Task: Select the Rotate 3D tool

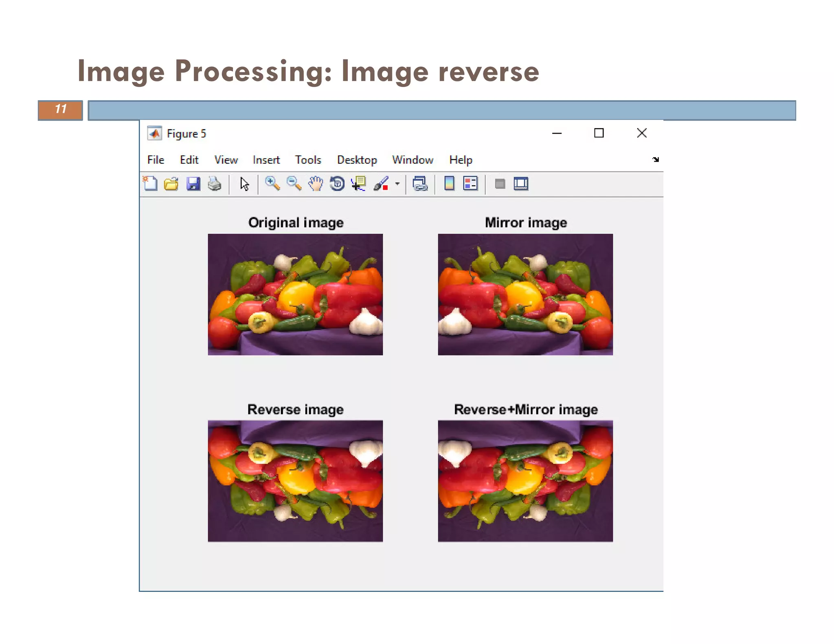Action: 337,184
